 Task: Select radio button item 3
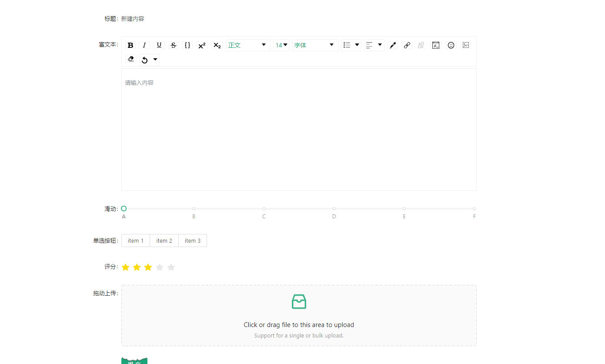coord(193,240)
